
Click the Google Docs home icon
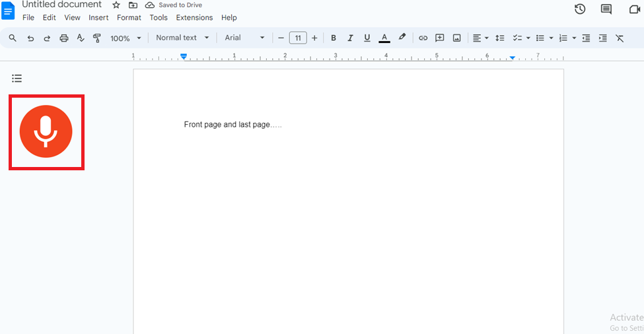(8, 11)
